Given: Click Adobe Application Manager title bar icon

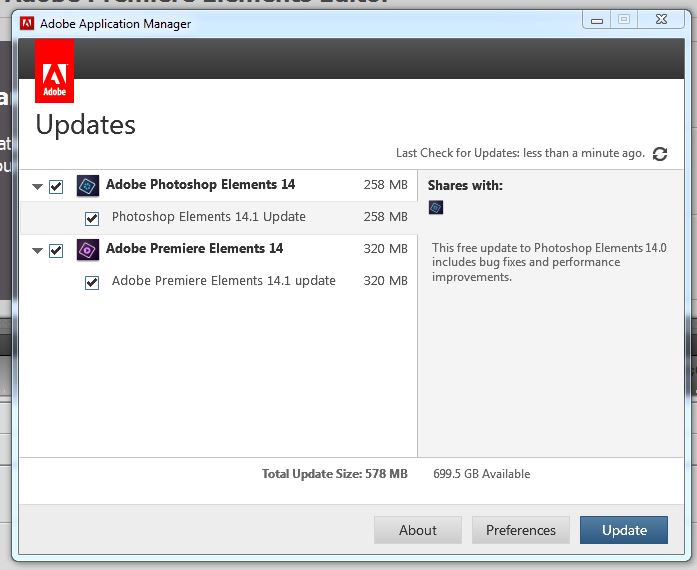Looking at the screenshot, I should 27,24.
